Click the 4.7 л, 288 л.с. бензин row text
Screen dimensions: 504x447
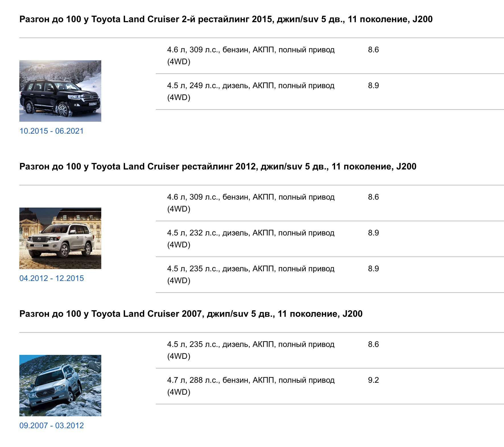251,386
